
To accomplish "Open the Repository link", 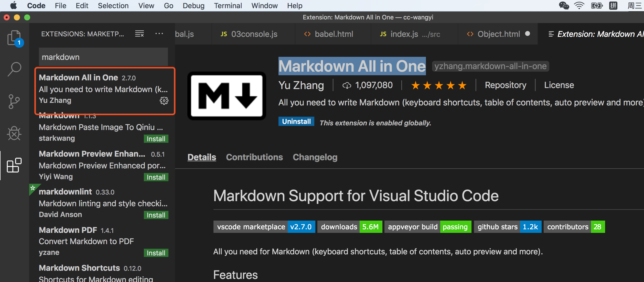I will 505,85.
